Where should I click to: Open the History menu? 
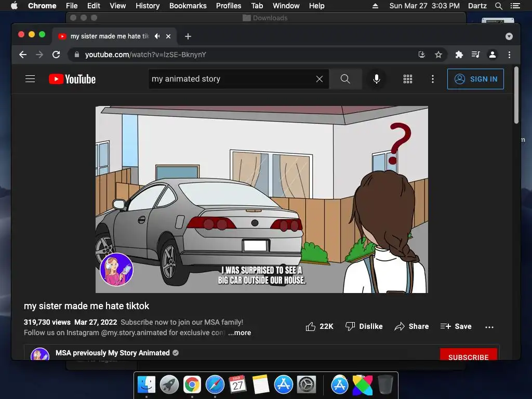point(148,6)
